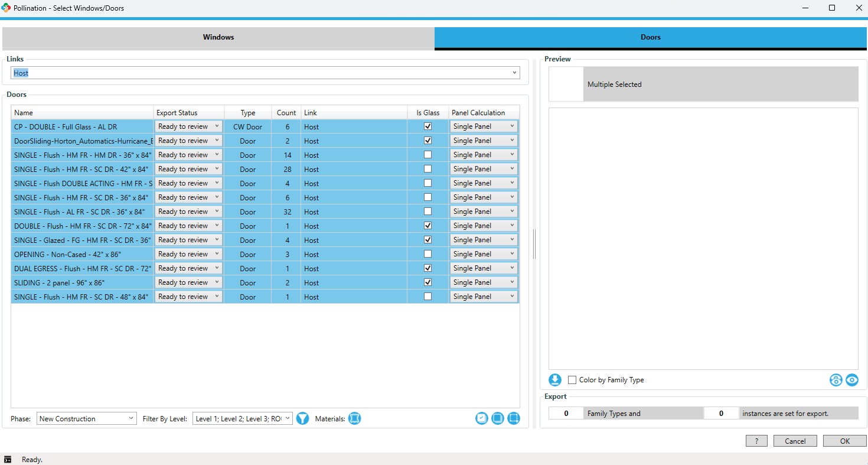Click the Count column header

[286, 112]
